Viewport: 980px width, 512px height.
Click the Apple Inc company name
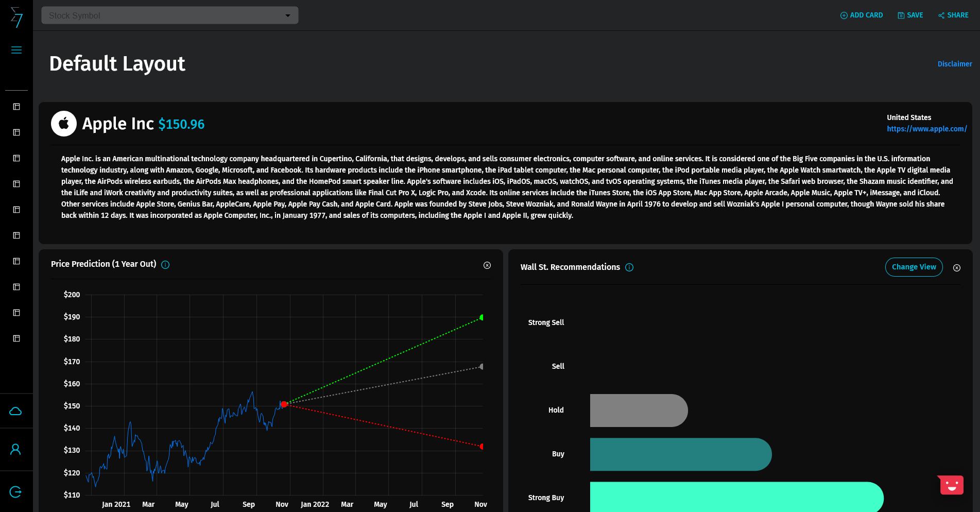click(x=118, y=124)
